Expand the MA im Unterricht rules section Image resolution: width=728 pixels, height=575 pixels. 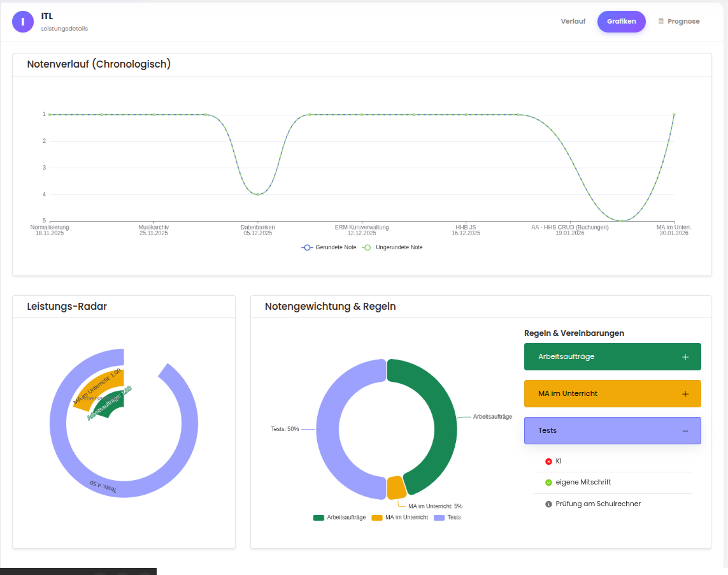612,393
